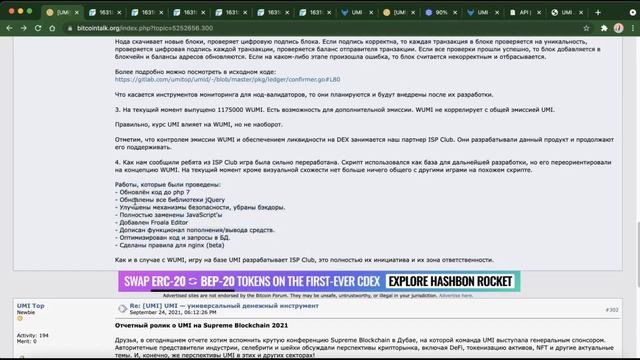This screenshot has height=360, width=640.
Task: Open the UMI Top user profile link
Action: tap(31, 306)
